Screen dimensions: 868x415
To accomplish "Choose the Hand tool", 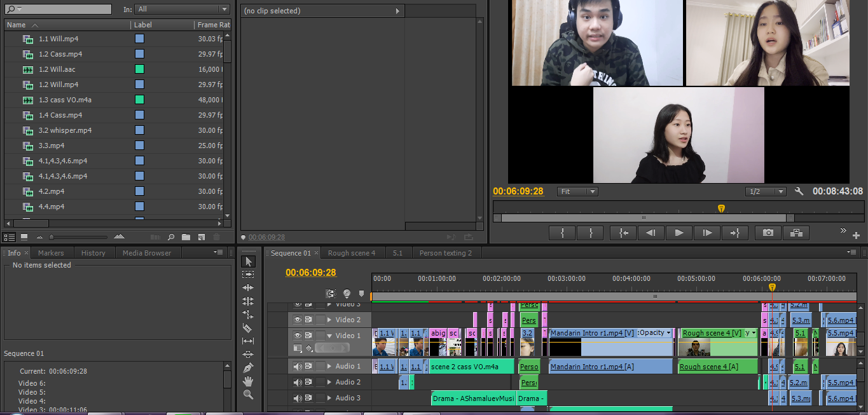I will (248, 381).
